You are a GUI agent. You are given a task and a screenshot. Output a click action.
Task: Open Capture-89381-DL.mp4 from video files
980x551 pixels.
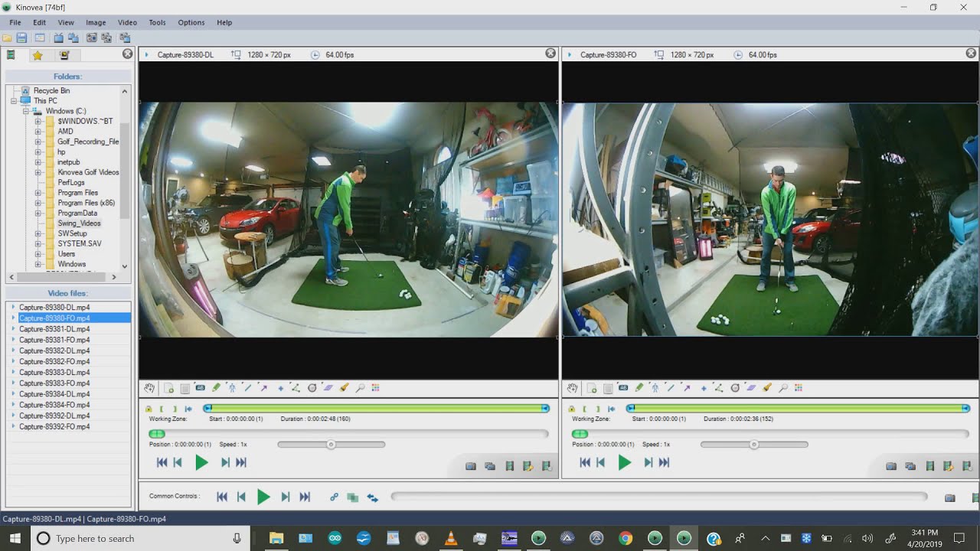(x=54, y=329)
